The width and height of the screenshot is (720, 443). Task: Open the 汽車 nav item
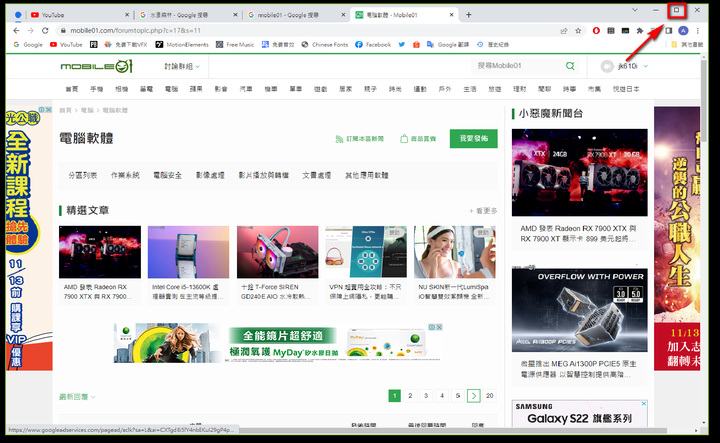246,89
